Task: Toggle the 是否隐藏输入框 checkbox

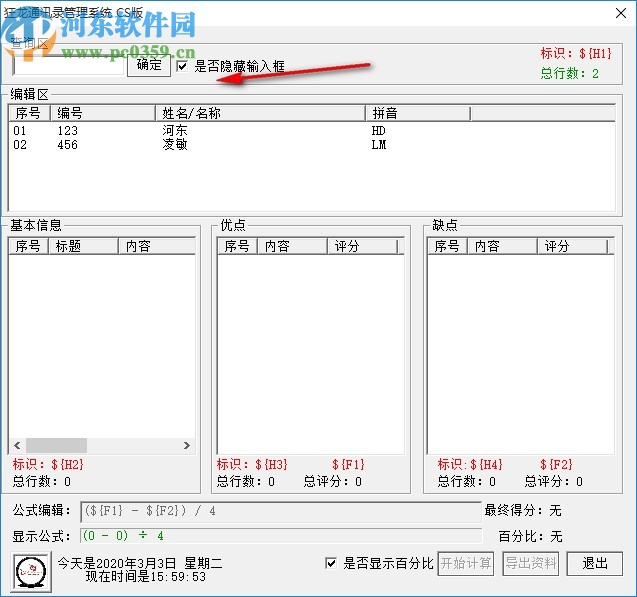Action: pos(182,66)
